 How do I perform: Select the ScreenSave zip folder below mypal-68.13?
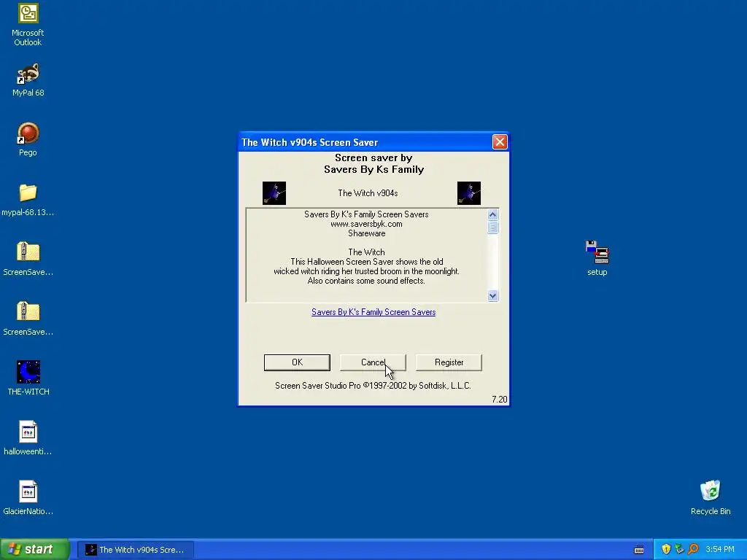(28, 260)
